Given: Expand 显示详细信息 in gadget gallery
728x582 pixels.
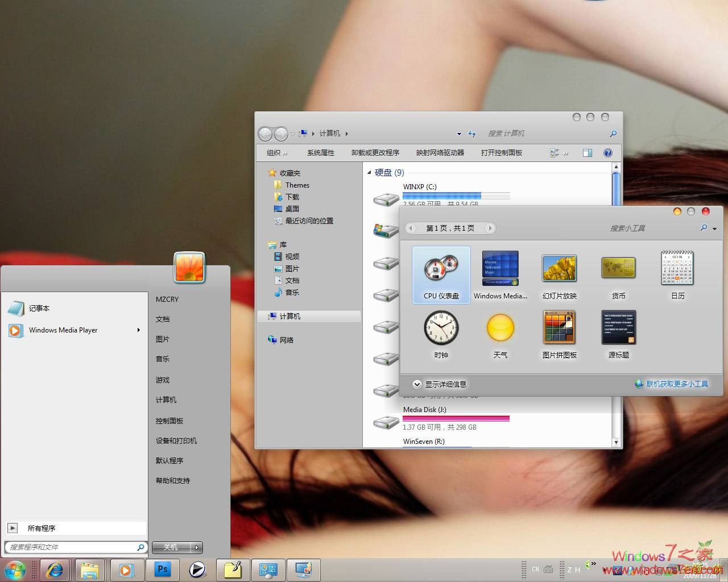Looking at the screenshot, I should point(439,384).
